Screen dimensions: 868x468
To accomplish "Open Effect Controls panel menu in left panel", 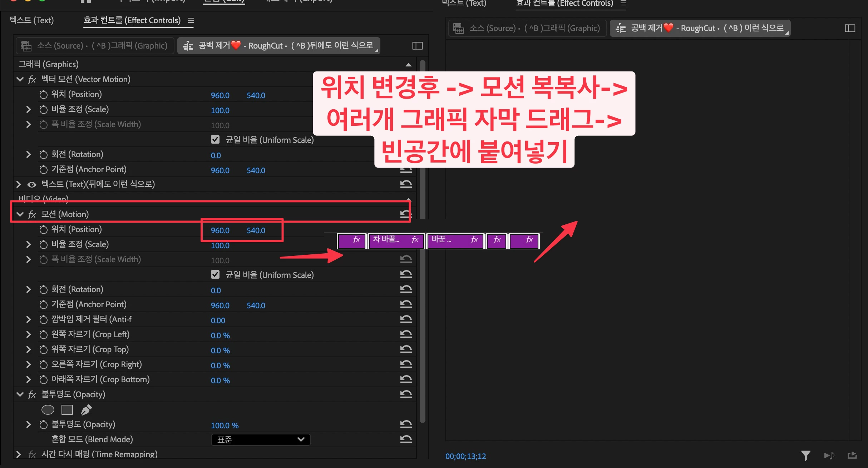I will click(191, 20).
